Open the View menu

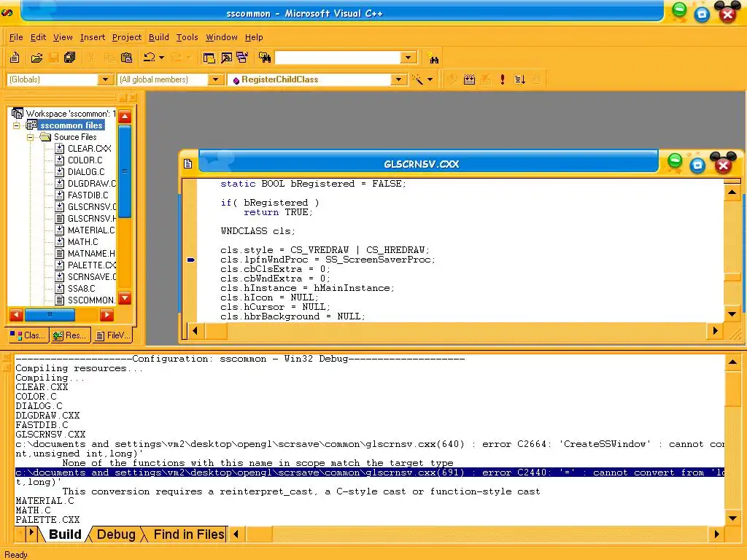[63, 37]
